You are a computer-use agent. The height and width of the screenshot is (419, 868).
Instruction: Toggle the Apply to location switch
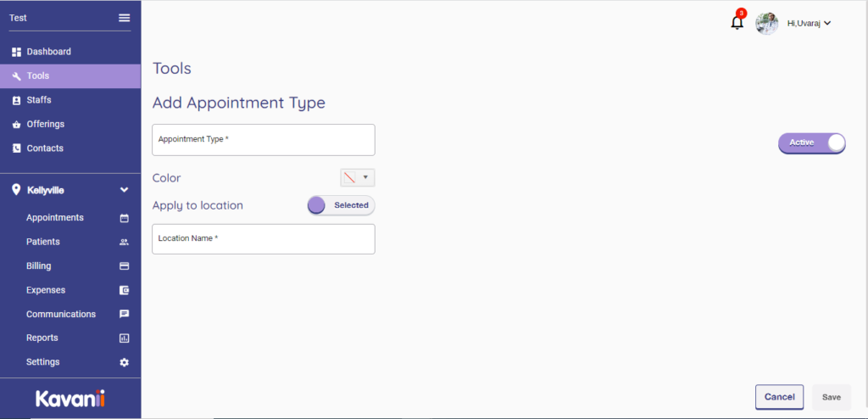point(341,205)
